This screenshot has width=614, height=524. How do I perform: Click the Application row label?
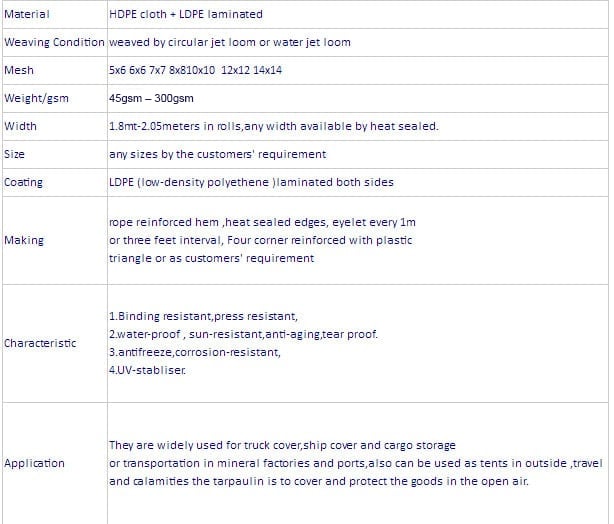point(34,463)
